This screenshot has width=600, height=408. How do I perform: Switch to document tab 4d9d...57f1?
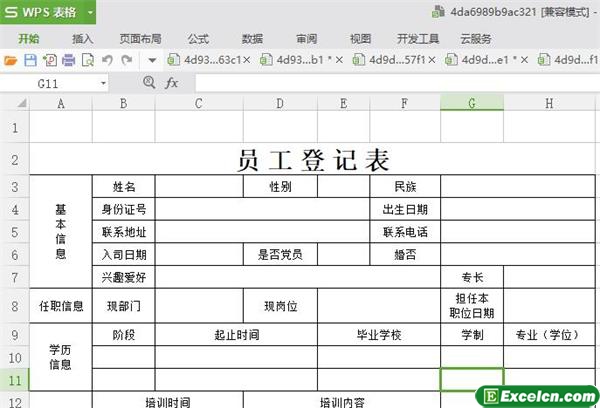(x=389, y=60)
